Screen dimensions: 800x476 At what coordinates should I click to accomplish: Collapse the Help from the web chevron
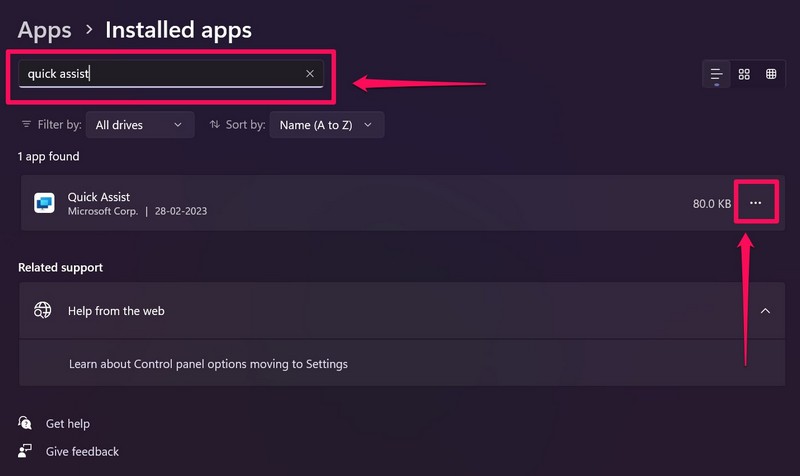pyautogui.click(x=765, y=311)
